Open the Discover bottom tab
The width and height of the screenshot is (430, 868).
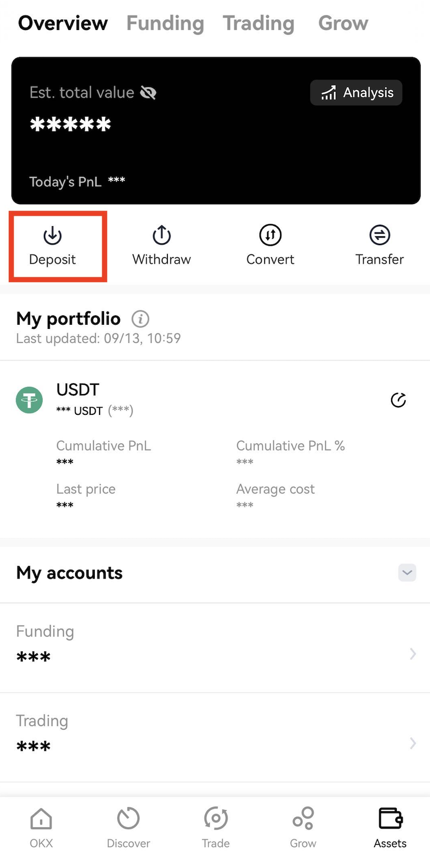[128, 828]
